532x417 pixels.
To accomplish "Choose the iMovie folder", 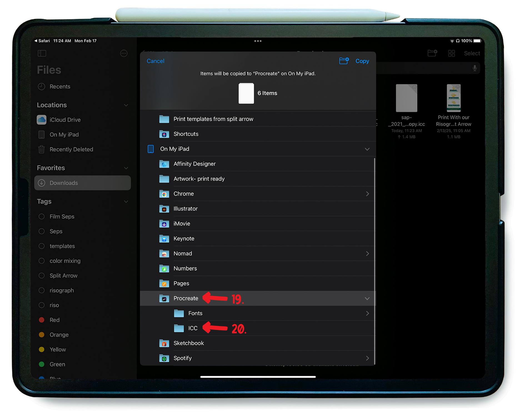I will [257, 224].
